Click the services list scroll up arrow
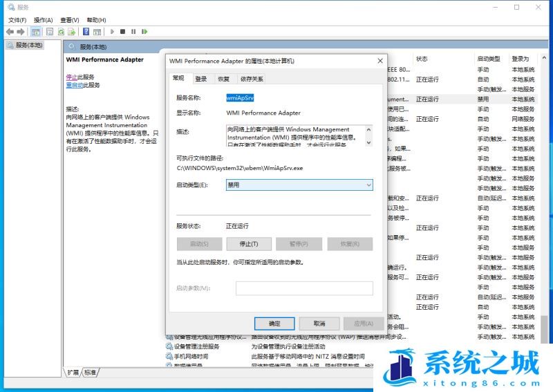Viewport: 553px width, 392px height. tap(544, 57)
